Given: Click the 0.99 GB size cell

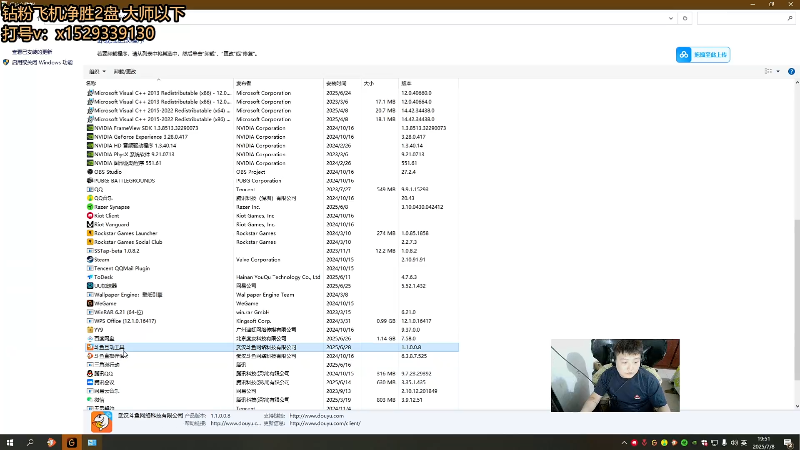Looking at the screenshot, I should (x=386, y=321).
